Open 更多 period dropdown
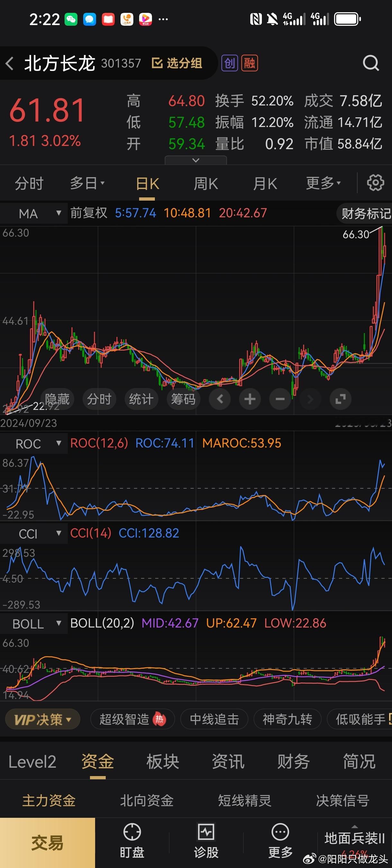 (x=323, y=183)
